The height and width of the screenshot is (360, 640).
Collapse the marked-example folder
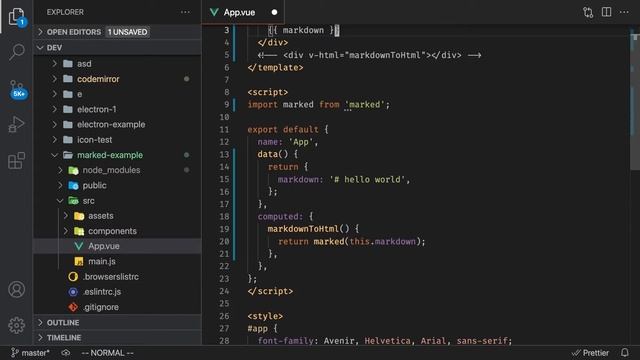pos(118,155)
